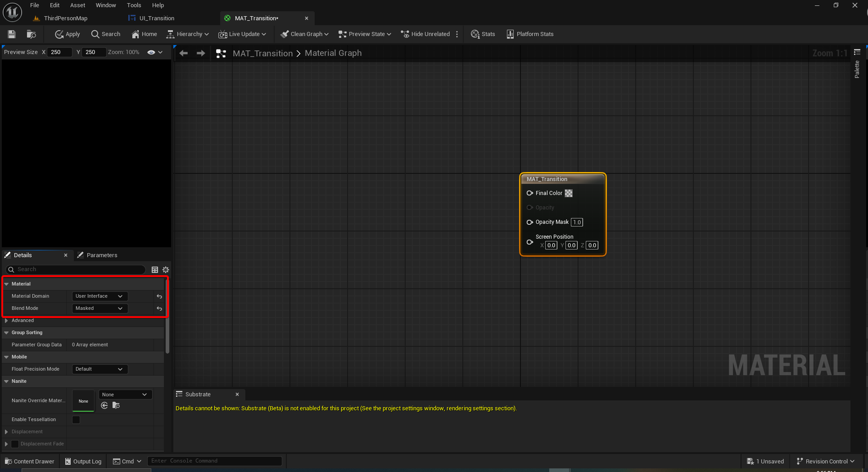Edit Preview Size X field
868x472 pixels.
[x=60, y=52]
